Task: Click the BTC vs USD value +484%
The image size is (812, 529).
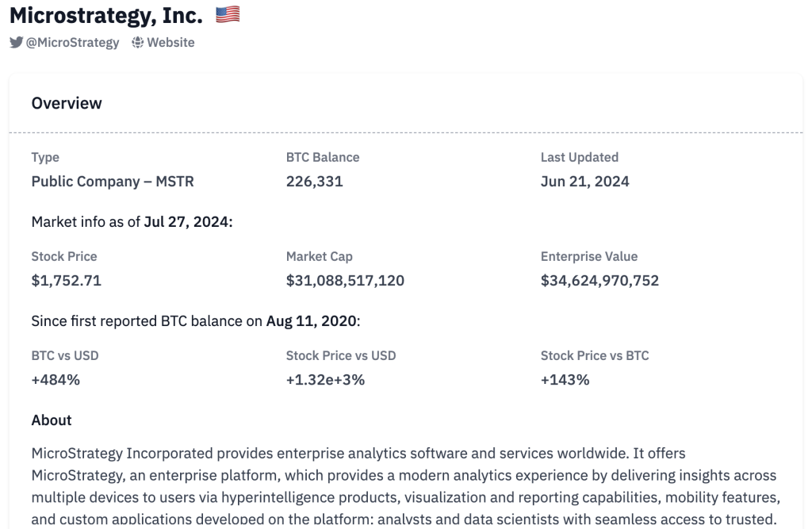Action: 56,379
